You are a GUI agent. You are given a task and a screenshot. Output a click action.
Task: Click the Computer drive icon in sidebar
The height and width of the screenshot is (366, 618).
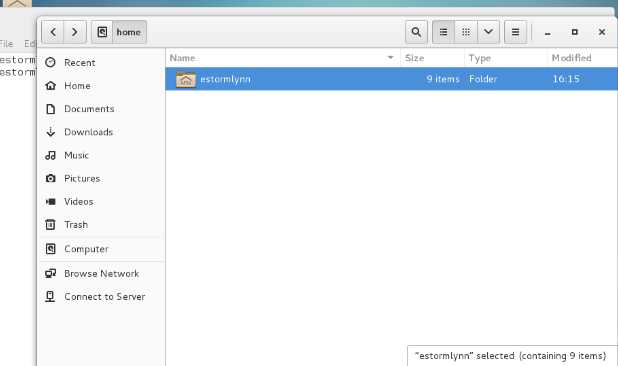pyautogui.click(x=50, y=249)
